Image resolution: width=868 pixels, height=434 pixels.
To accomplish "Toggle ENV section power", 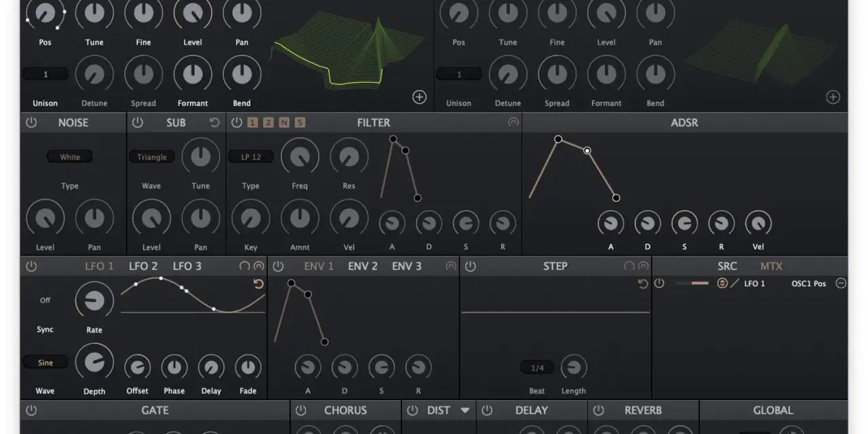I will [x=278, y=267].
